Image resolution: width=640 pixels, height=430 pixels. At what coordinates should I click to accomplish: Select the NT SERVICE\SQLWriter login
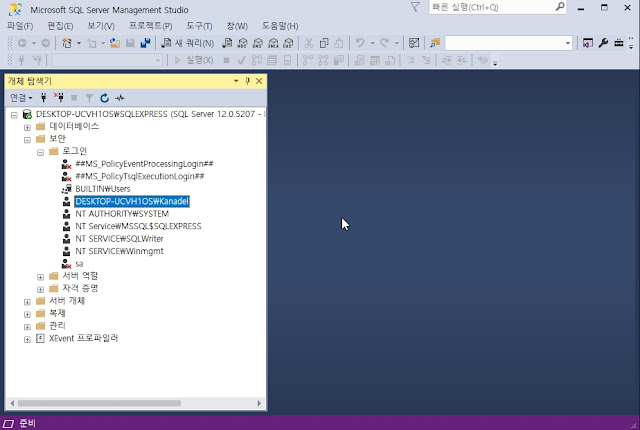coord(119,239)
